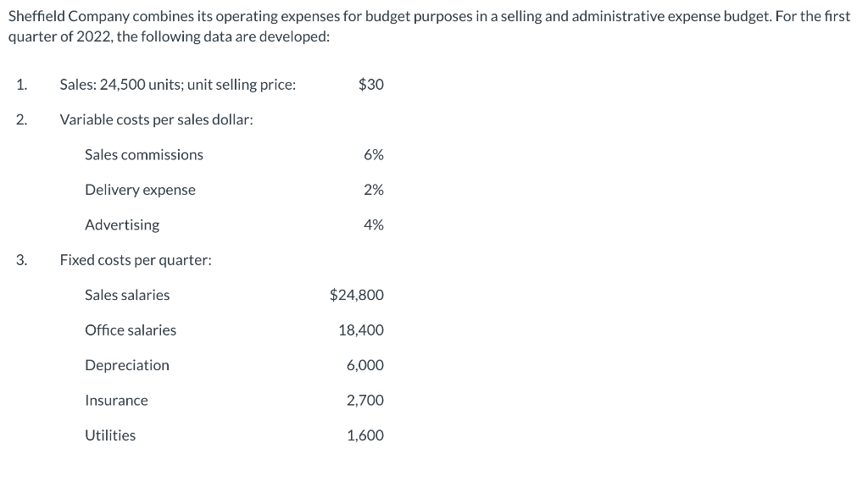
Task: Select the 18,400 office salaries amount
Action: [x=360, y=330]
